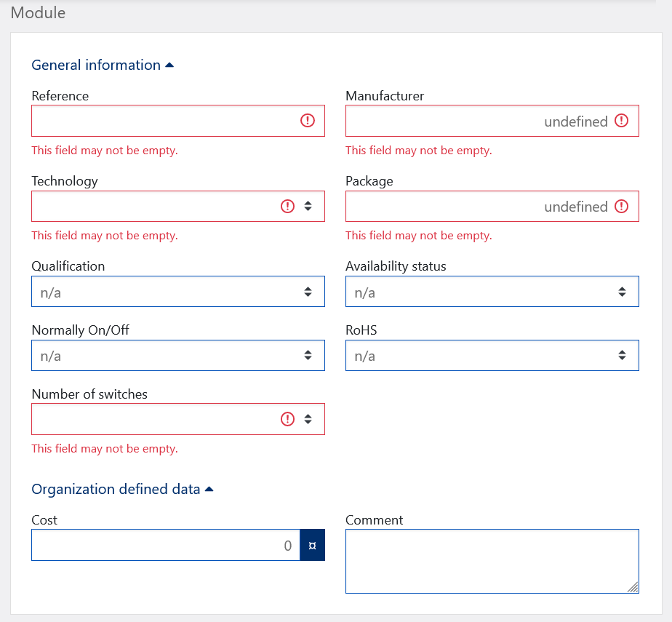Click the Technology field error icon

(288, 206)
